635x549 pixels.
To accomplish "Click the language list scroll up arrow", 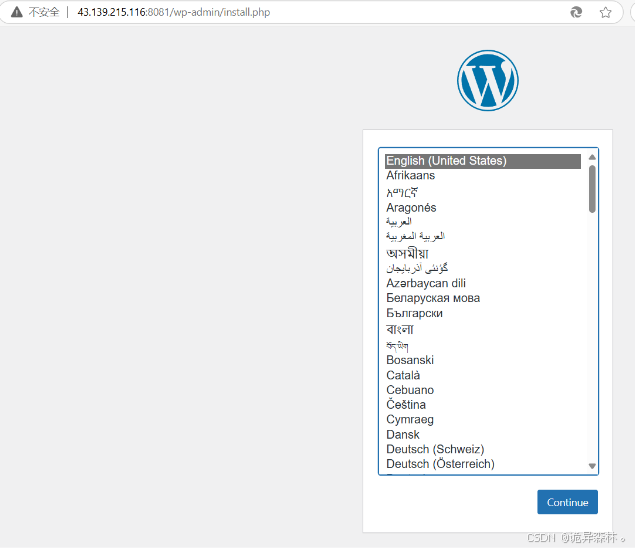I will [x=592, y=157].
